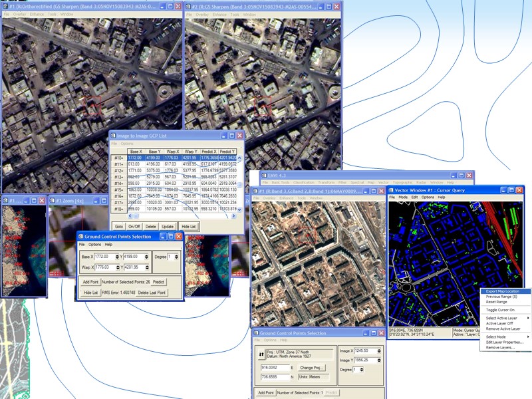Open Options menu in Image to Image GCP List
The height and width of the screenshot is (399, 532).
click(x=127, y=144)
